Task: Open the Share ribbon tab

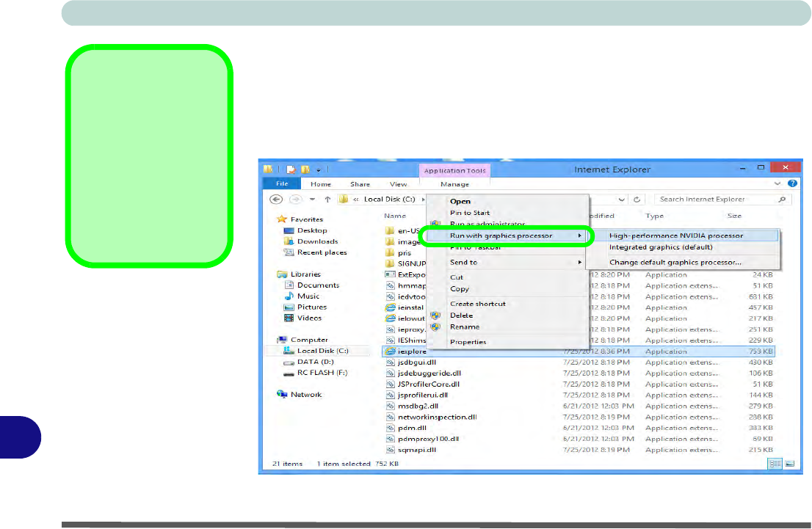Action: coord(360,184)
